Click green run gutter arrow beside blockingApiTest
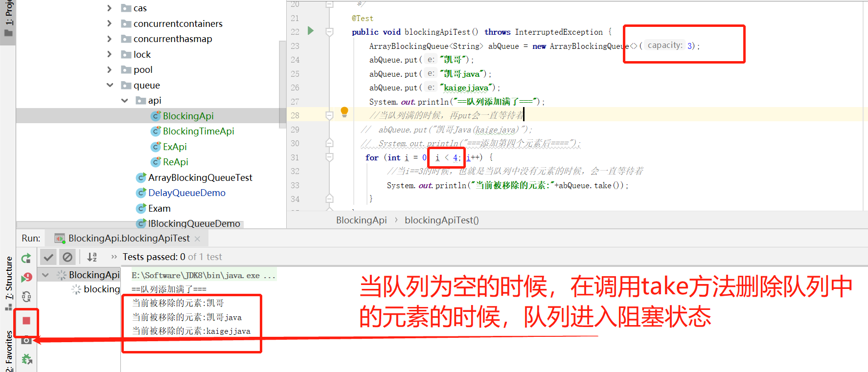The height and width of the screenshot is (372, 868). [311, 31]
